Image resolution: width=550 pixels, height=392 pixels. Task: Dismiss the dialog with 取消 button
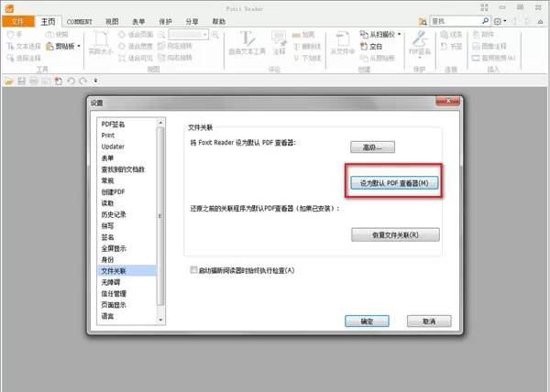[429, 321]
